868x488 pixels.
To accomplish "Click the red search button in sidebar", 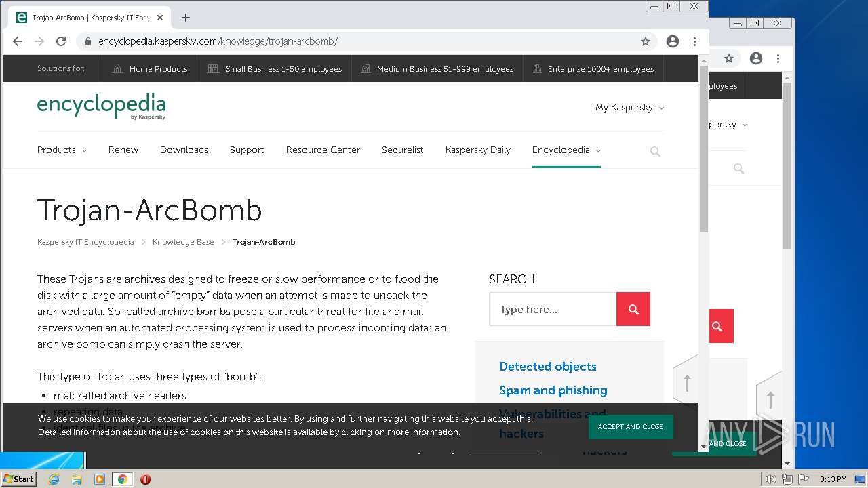I will (x=633, y=309).
